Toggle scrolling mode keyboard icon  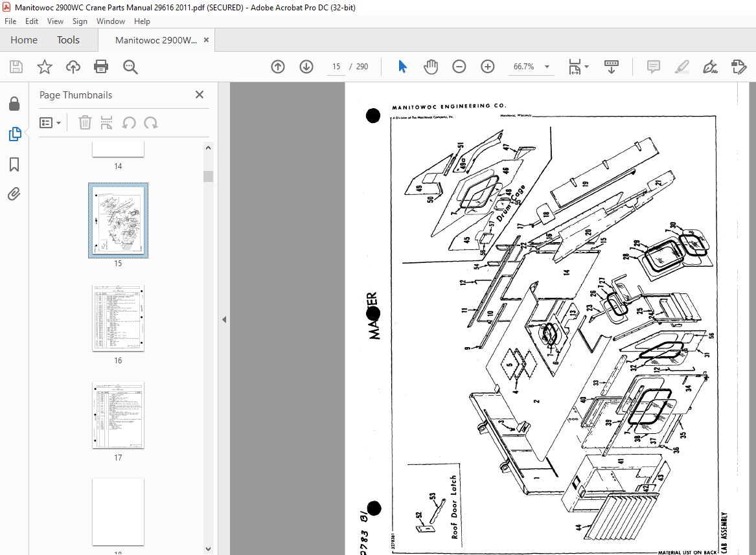(x=611, y=67)
